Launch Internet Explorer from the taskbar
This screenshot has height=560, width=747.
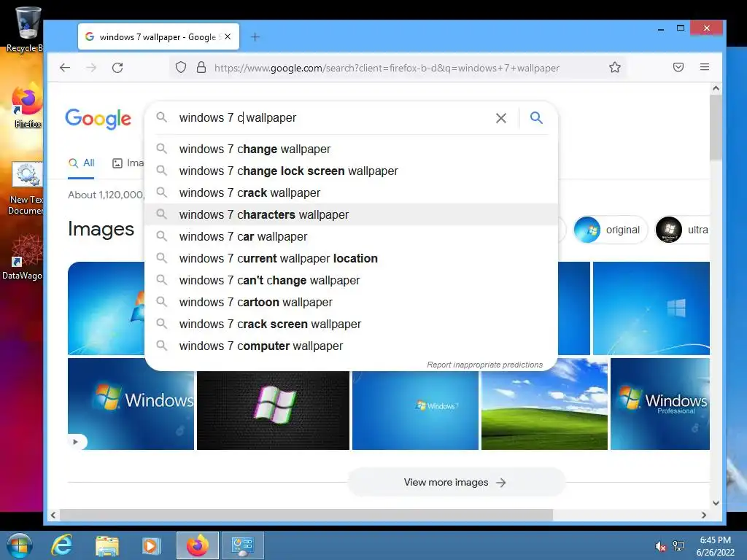point(62,545)
